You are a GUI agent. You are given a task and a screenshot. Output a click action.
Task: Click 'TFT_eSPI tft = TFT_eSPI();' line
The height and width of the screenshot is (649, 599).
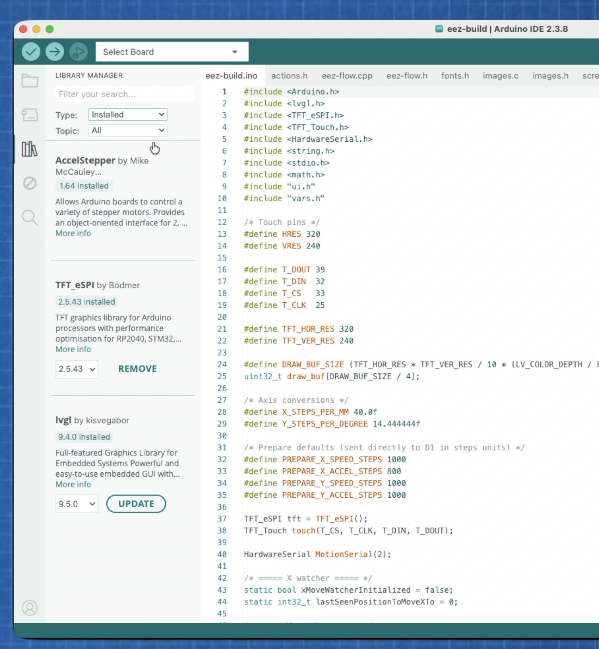click(x=306, y=519)
